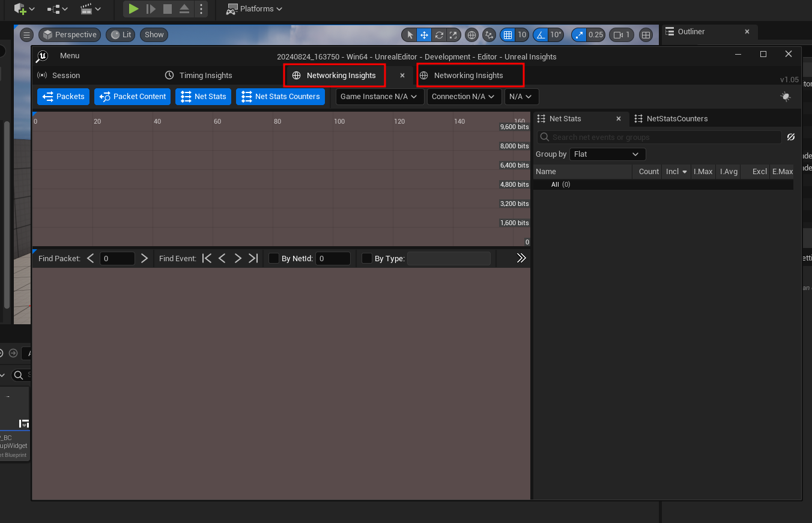The width and height of the screenshot is (812, 523).
Task: Open the Game Instance N/A dropdown
Action: (x=380, y=97)
